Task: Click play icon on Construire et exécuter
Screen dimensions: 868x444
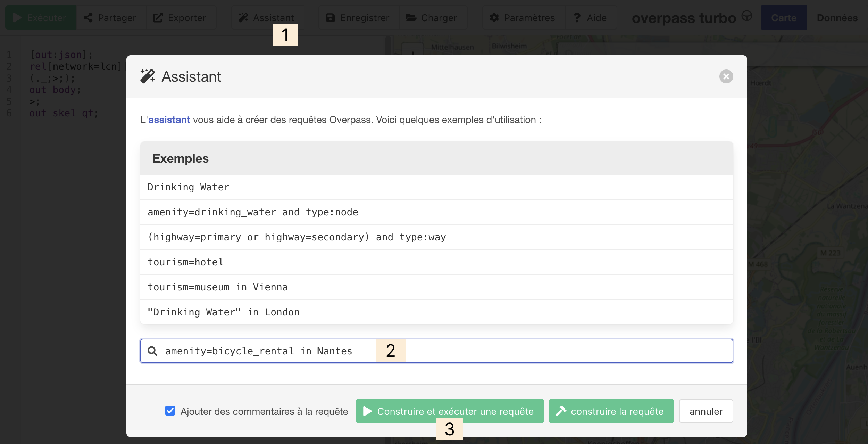Action: coord(367,411)
